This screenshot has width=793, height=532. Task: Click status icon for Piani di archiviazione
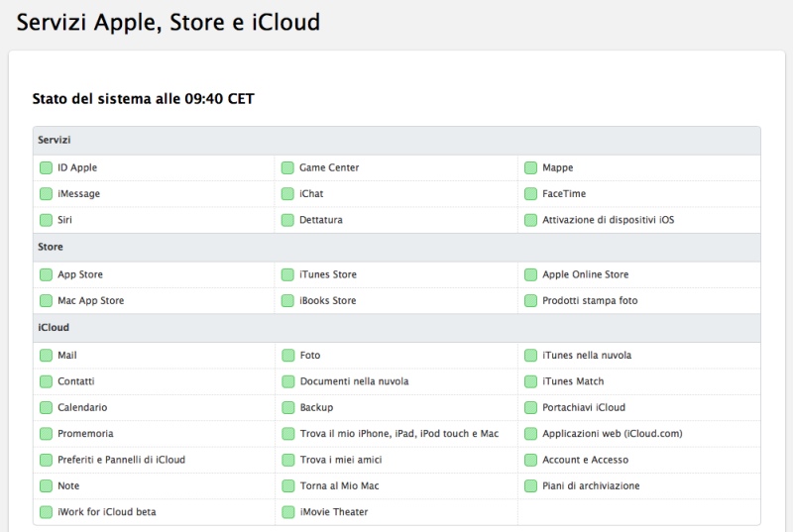pyautogui.click(x=530, y=485)
